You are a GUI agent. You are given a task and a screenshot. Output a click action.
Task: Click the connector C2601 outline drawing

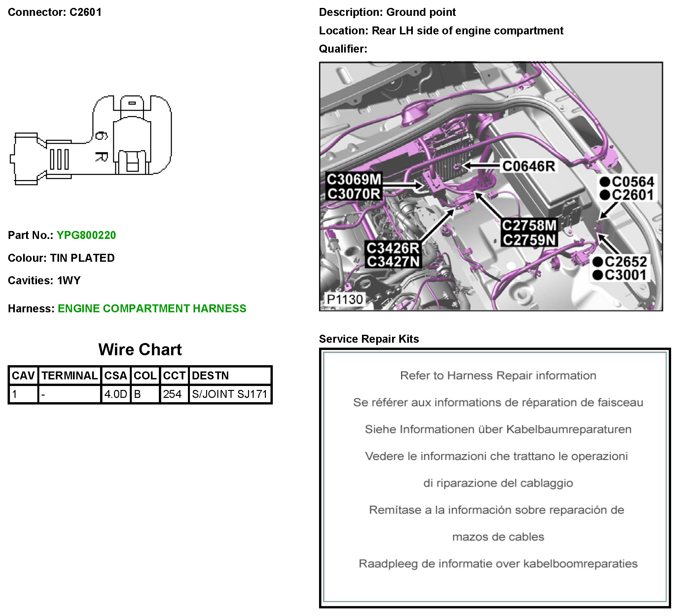pos(91,140)
